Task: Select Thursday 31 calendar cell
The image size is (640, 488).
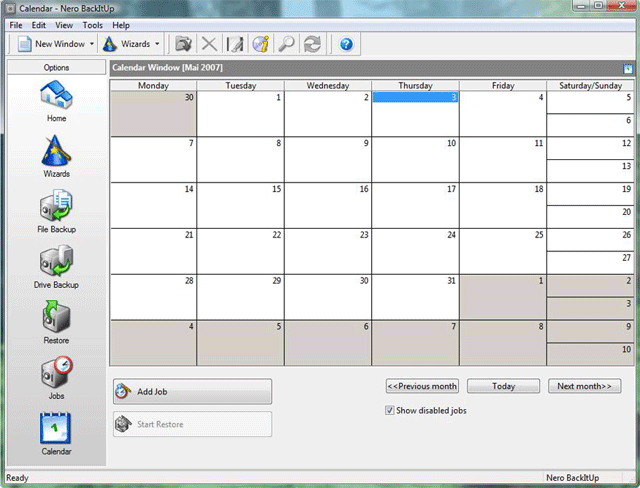Action: coord(415,297)
